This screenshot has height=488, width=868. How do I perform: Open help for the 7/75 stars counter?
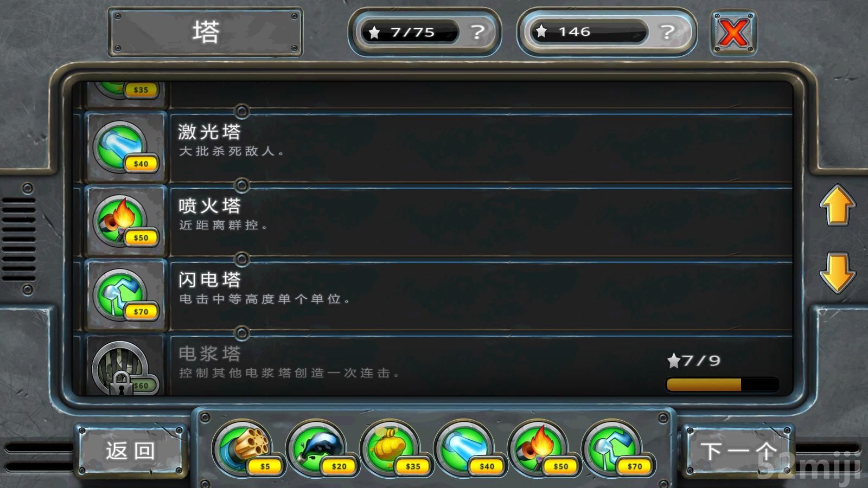477,32
